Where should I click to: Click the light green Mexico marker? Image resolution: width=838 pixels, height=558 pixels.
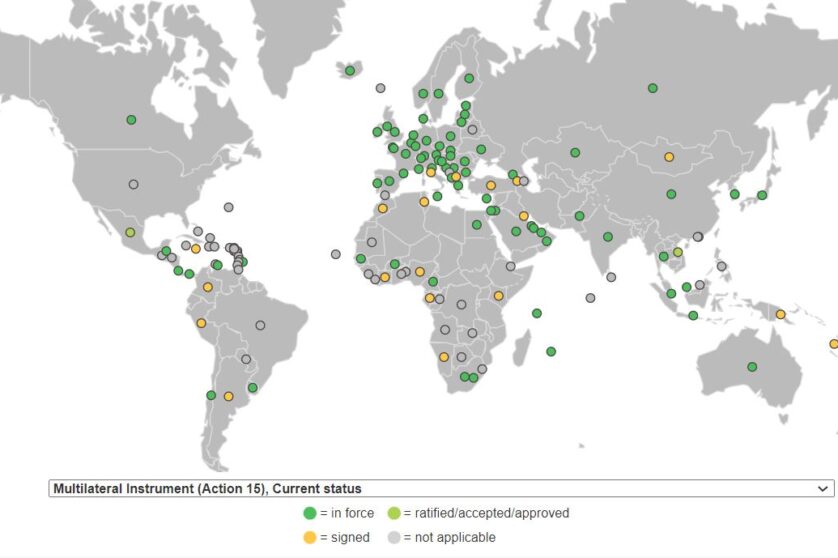click(x=130, y=232)
